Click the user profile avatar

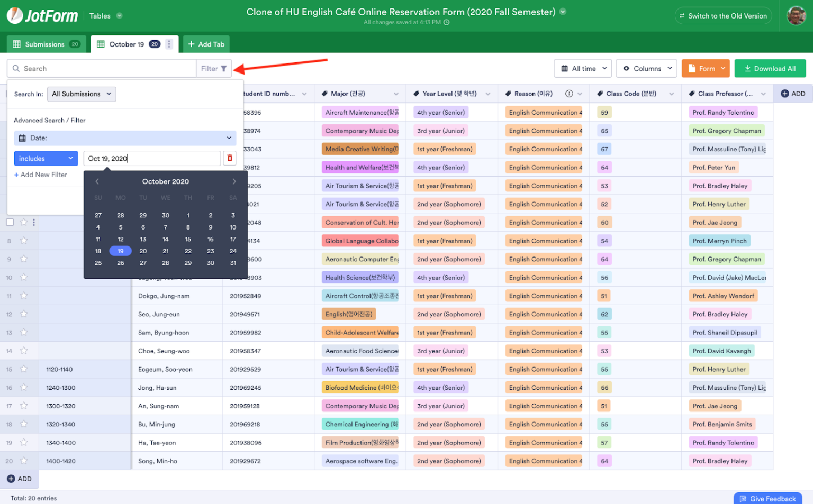pos(795,15)
